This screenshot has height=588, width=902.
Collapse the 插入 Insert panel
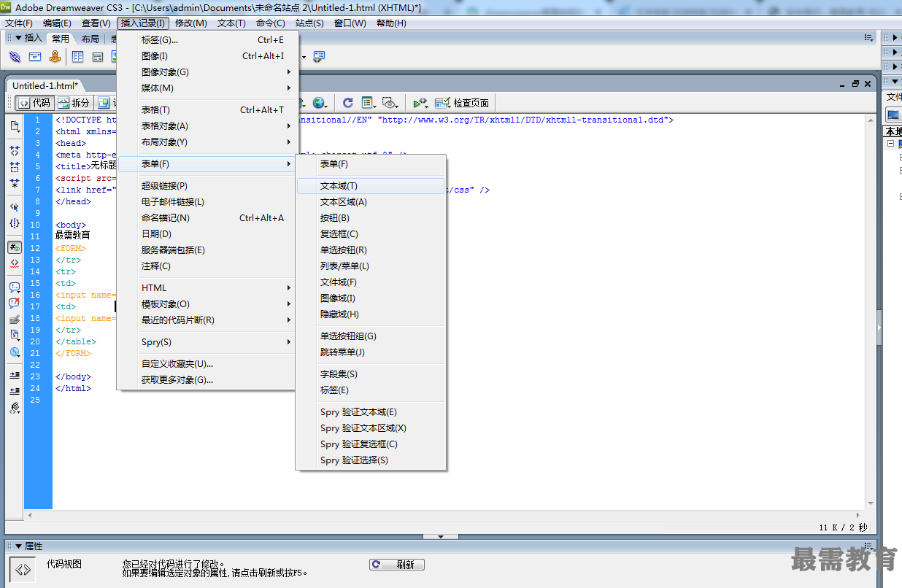pyautogui.click(x=19, y=38)
